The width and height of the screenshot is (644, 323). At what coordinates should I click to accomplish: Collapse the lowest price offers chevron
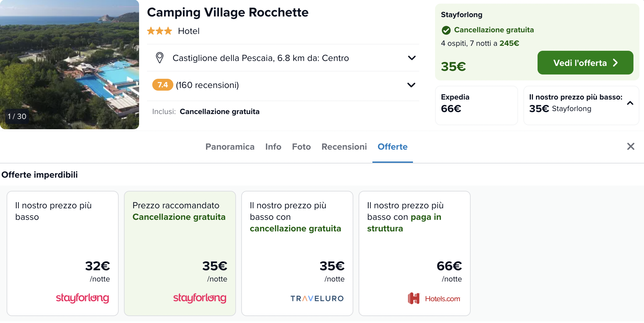coord(630,103)
